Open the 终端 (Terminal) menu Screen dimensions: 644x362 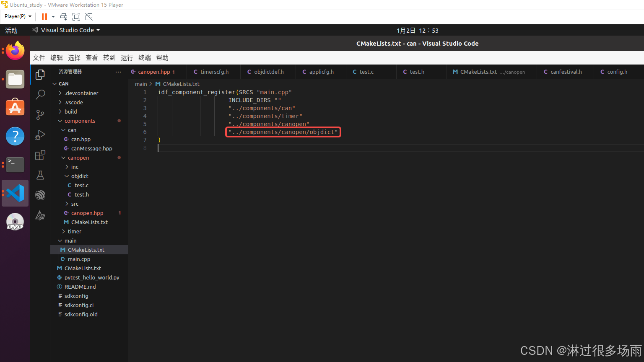pyautogui.click(x=145, y=58)
